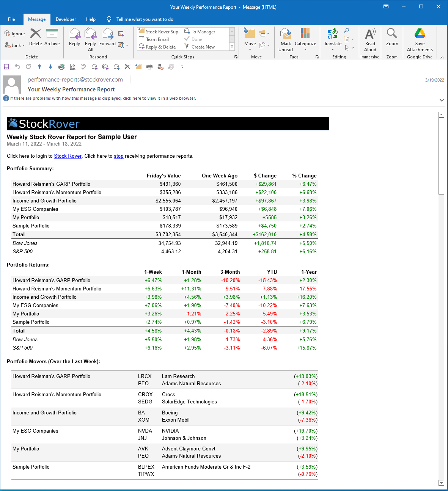Click the small Reply All icon in Quick Access Toolbar
This screenshot has height=491, width=448.
105,67
